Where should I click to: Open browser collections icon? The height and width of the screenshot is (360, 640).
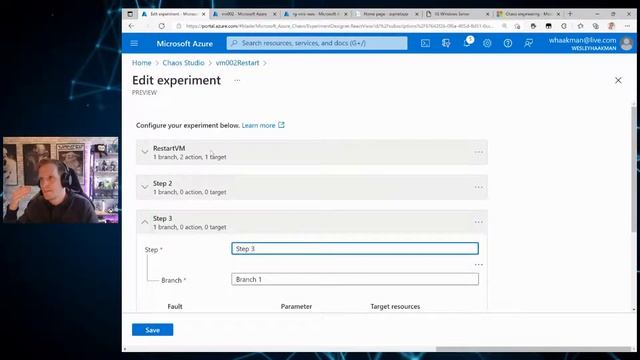[x=596, y=26]
